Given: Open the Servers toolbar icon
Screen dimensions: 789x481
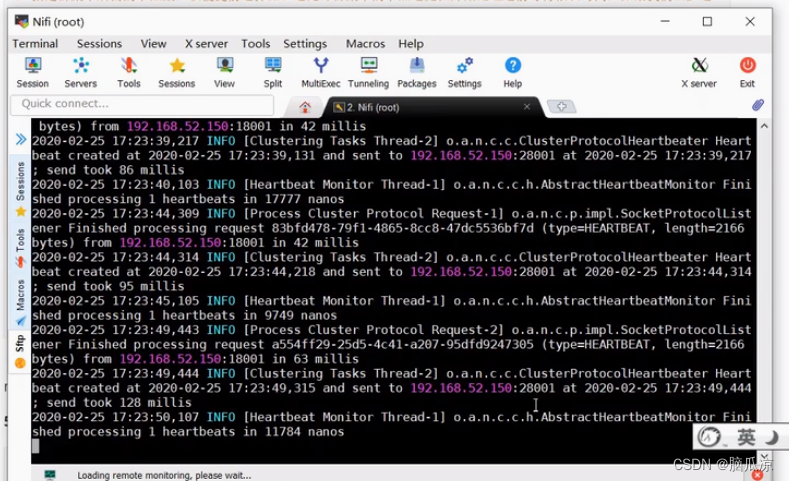Looking at the screenshot, I should [x=81, y=72].
